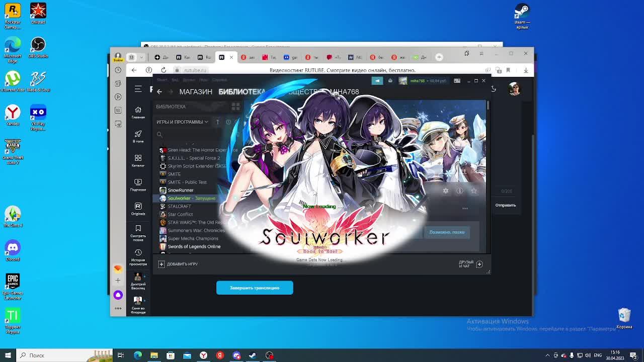Open Rutube Подписки section
Image resolution: width=644 pixels, height=362 pixels.
pyautogui.click(x=138, y=185)
